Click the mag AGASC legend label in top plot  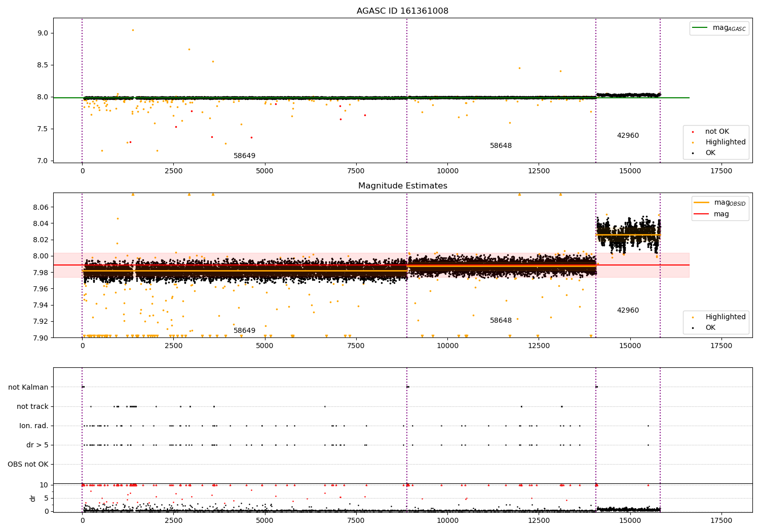729,28
